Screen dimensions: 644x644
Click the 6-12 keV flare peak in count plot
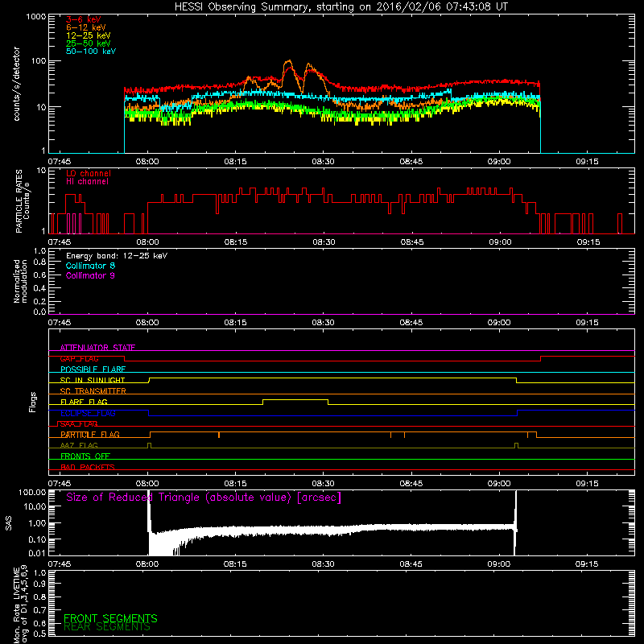[x=289, y=62]
